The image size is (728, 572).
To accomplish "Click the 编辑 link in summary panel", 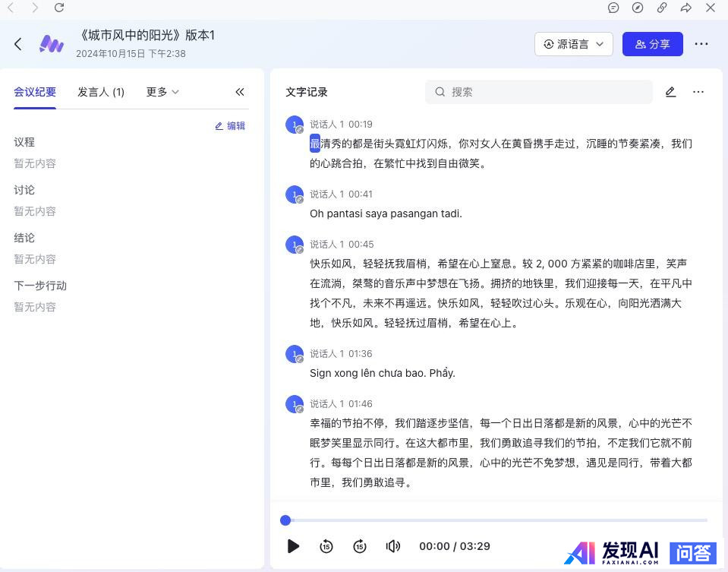I will click(230, 126).
